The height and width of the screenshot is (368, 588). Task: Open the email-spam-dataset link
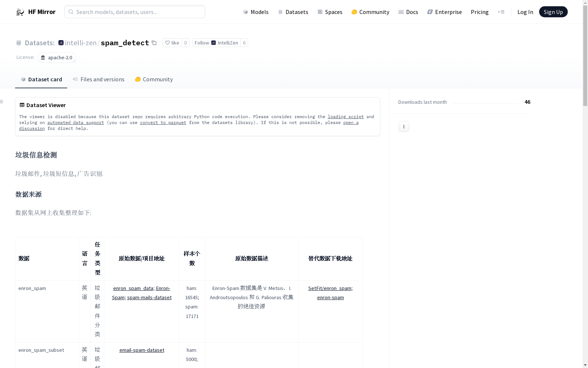(x=142, y=350)
